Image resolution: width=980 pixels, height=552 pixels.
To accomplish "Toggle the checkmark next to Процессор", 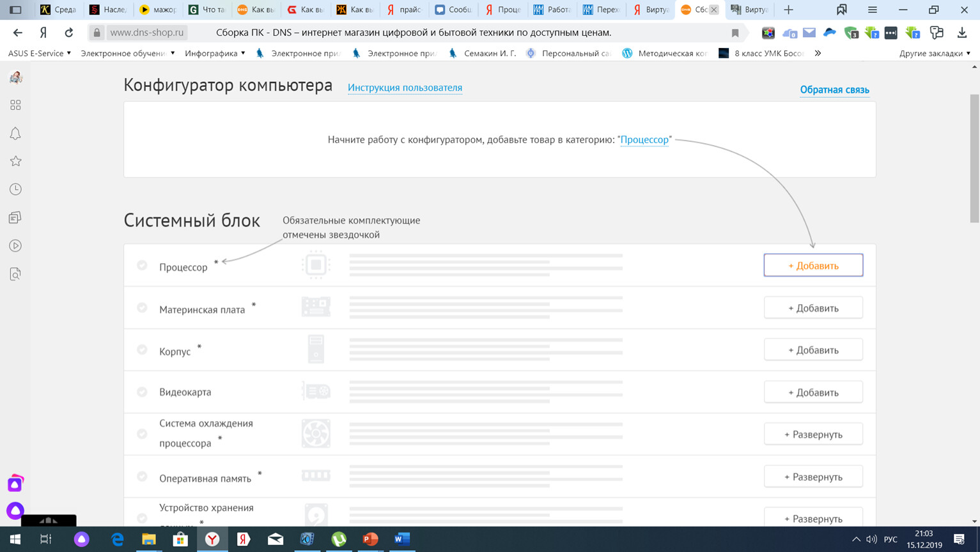I will click(142, 265).
